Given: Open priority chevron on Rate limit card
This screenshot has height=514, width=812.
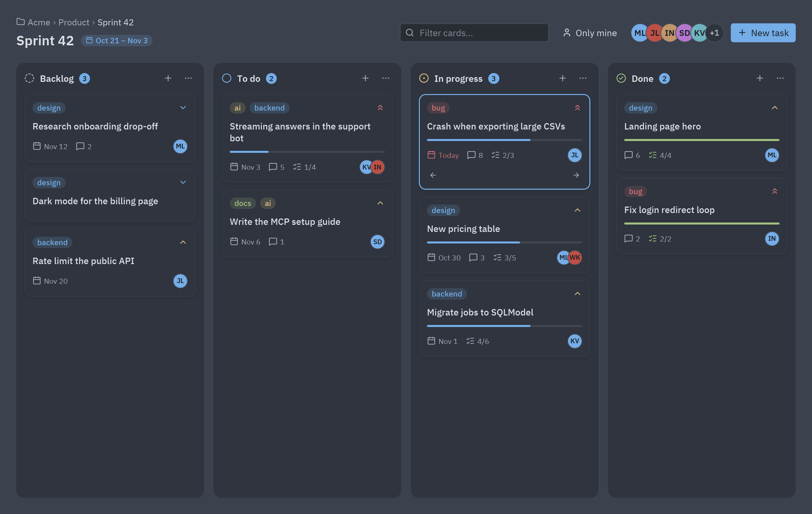Looking at the screenshot, I should click(183, 242).
